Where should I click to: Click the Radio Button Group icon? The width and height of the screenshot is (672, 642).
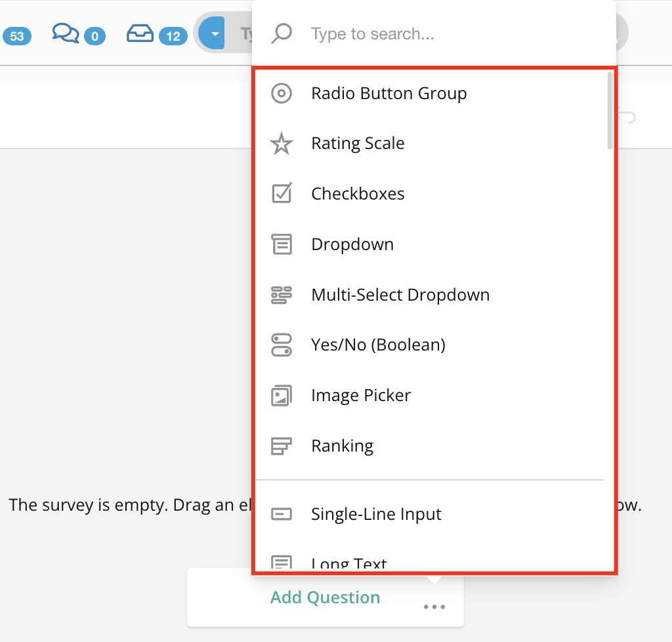(282, 93)
